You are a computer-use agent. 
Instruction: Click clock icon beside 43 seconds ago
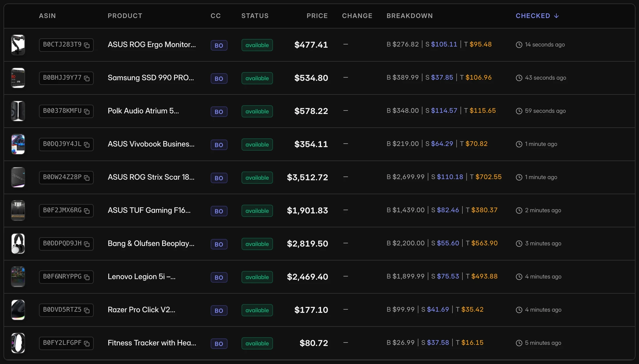(x=519, y=78)
